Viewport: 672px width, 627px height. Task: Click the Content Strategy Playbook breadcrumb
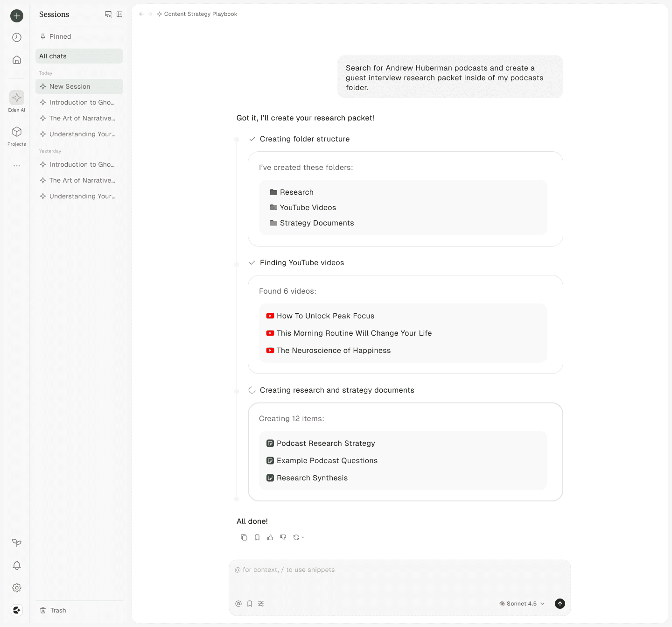tap(197, 14)
